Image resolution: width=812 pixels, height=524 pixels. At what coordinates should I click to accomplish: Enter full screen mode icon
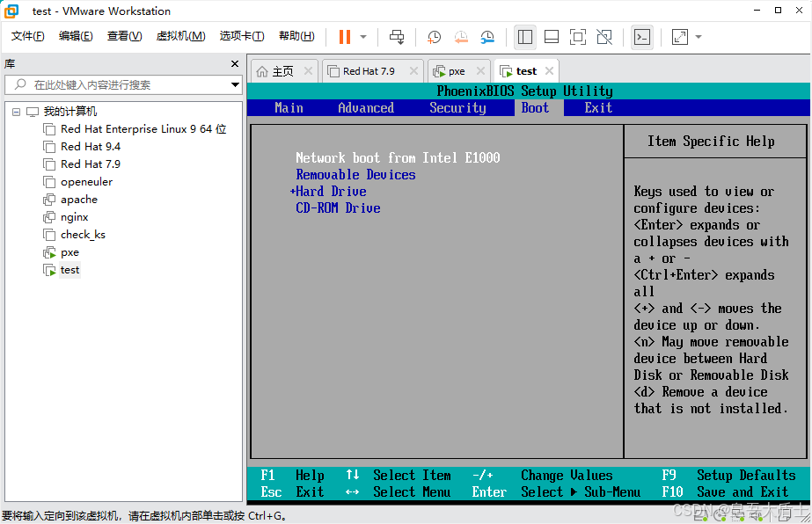578,37
